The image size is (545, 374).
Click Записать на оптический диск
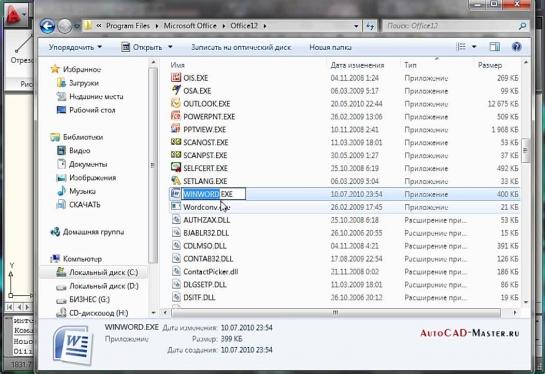tap(241, 47)
